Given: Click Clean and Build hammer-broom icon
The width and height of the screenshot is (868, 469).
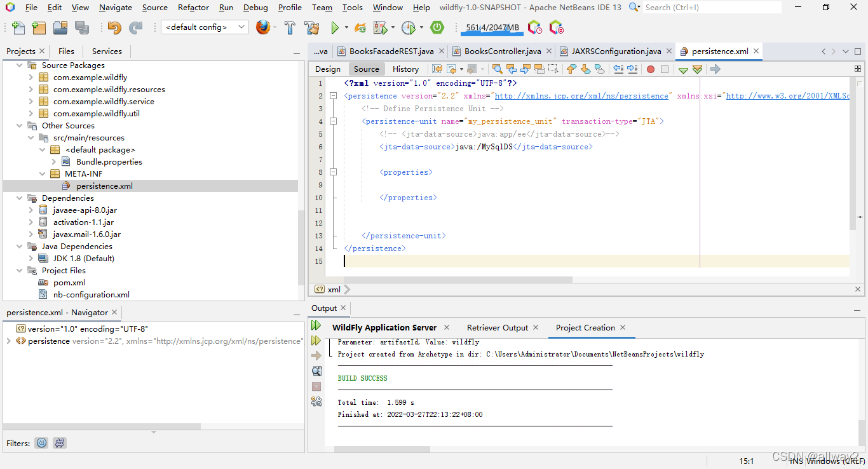Looking at the screenshot, I should [x=311, y=27].
